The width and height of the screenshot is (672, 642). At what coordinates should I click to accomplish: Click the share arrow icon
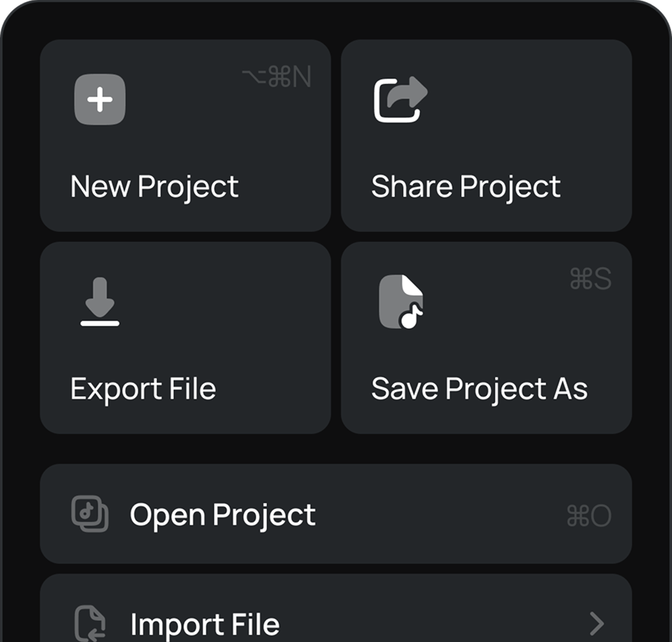click(x=401, y=100)
